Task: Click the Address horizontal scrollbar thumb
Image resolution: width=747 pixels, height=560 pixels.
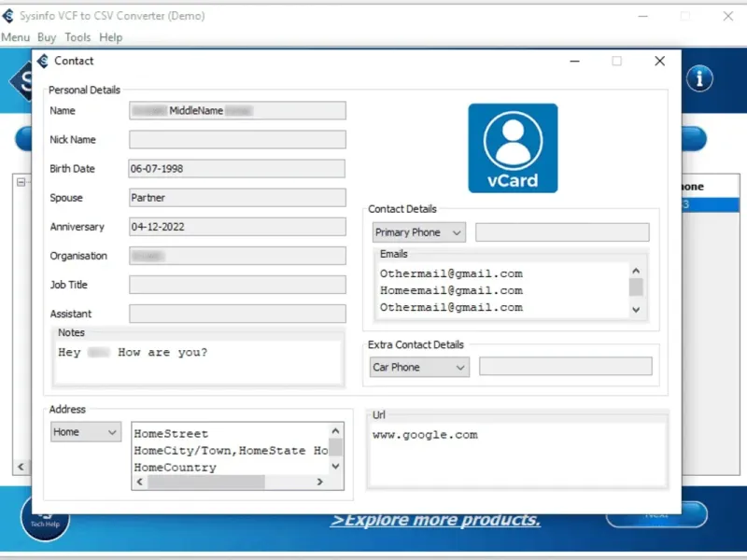Action: pyautogui.click(x=206, y=482)
